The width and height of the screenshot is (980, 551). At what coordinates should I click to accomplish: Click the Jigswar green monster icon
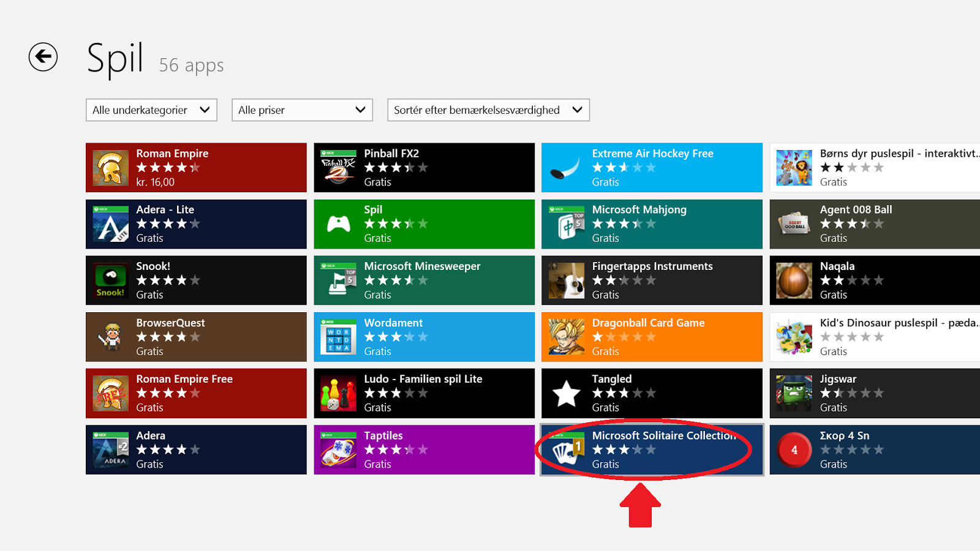pos(794,393)
